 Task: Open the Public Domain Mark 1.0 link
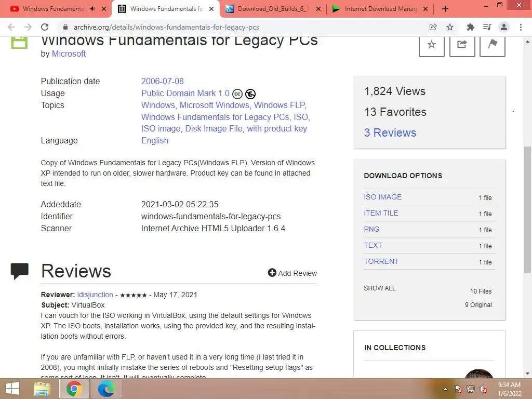tap(185, 94)
